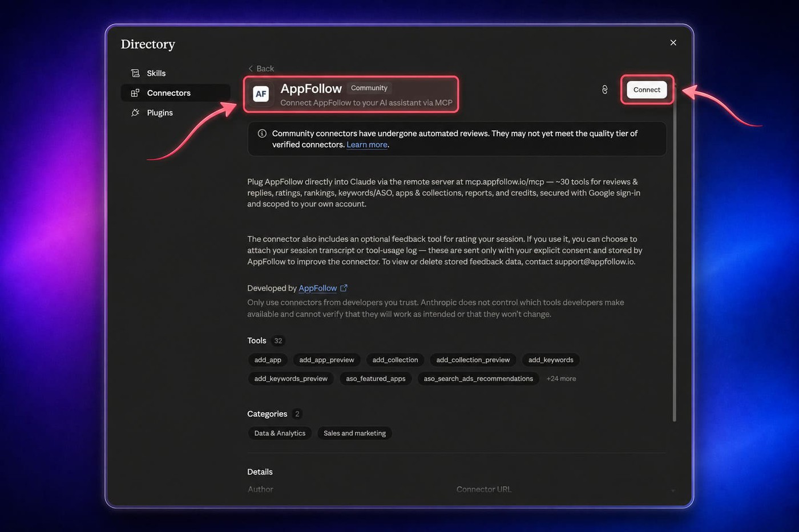Click external link icon beside AppFollow developer

(344, 288)
